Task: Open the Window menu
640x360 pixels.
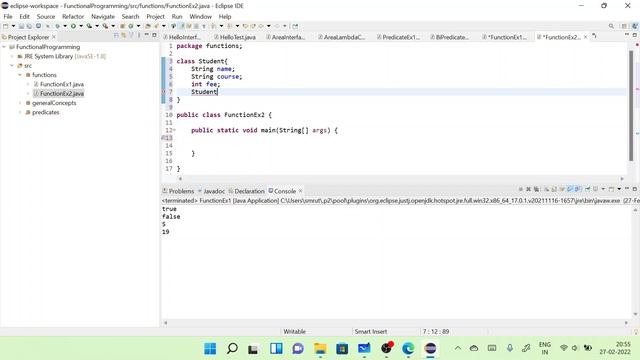Action: point(200,16)
